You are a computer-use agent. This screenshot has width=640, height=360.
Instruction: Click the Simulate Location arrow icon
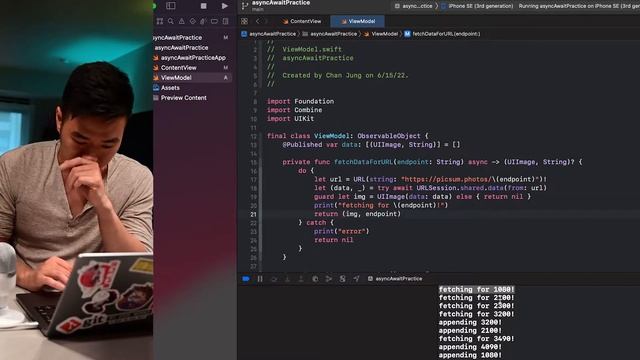tap(356, 279)
